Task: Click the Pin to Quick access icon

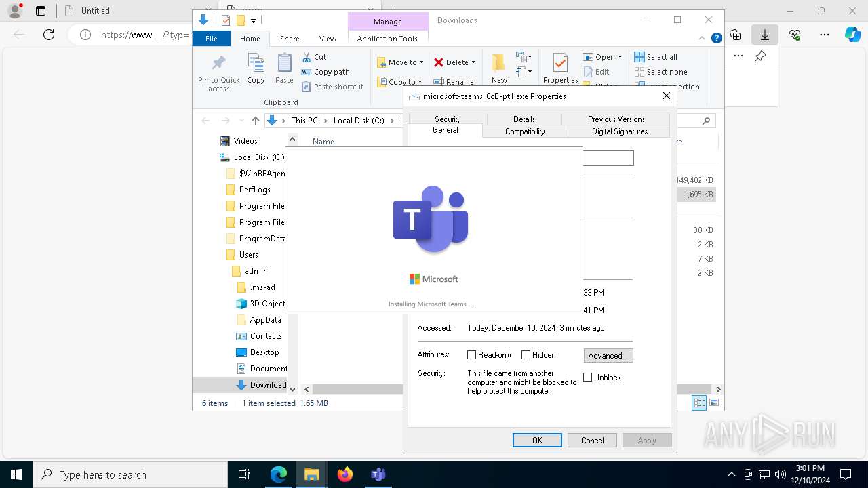Action: [218, 63]
